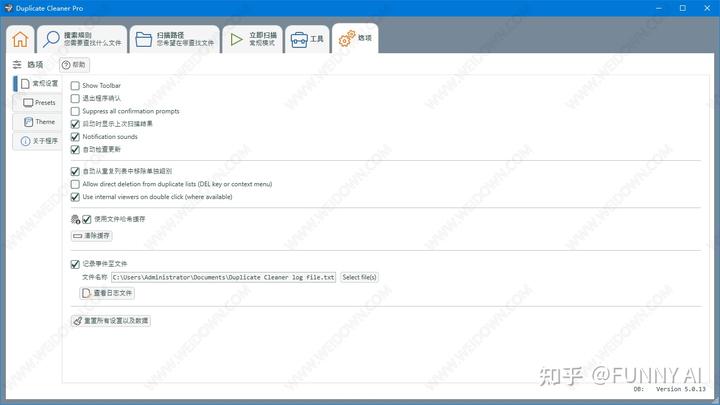Toggle auto remove single groups checkbox
The height and width of the screenshot is (405, 720).
click(x=75, y=171)
